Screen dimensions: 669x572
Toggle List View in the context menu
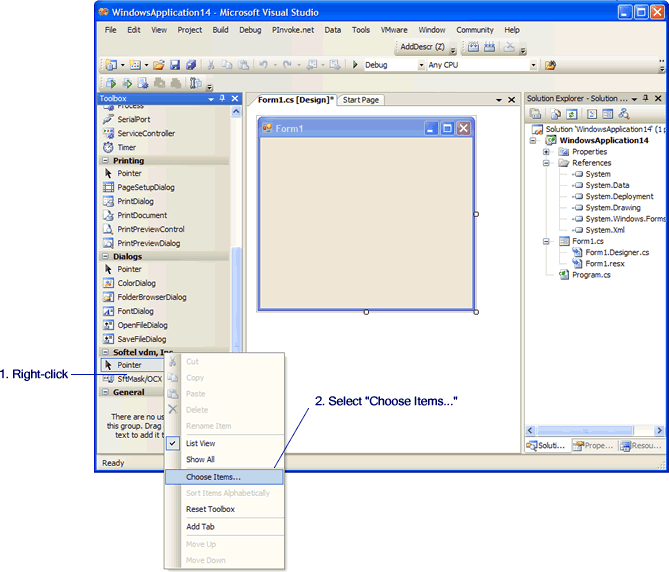pos(224,444)
